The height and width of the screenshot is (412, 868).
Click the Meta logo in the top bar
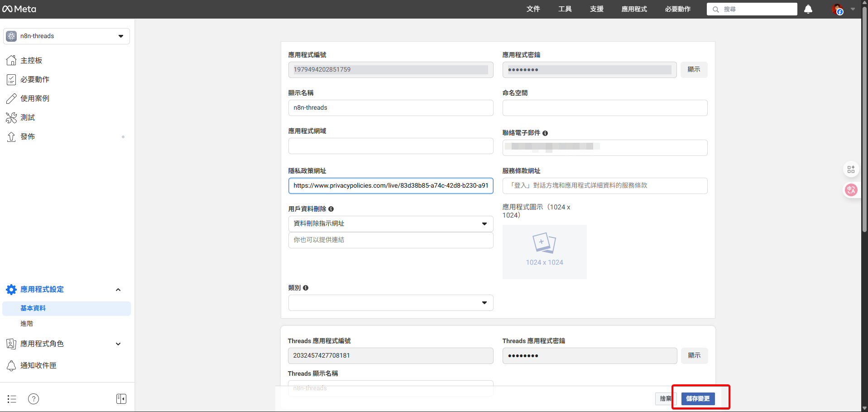point(18,9)
